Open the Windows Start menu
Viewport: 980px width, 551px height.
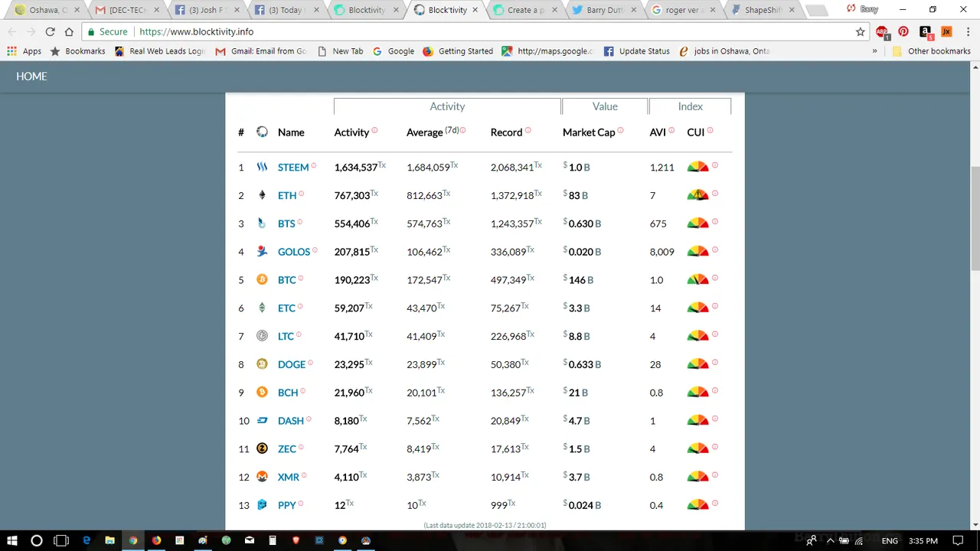(12, 540)
